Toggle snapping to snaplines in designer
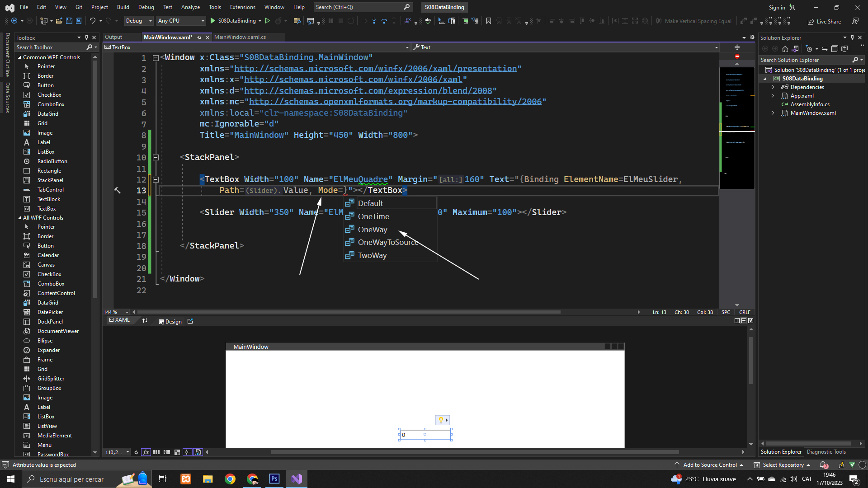Viewport: 868px width, 488px height. 188,452
